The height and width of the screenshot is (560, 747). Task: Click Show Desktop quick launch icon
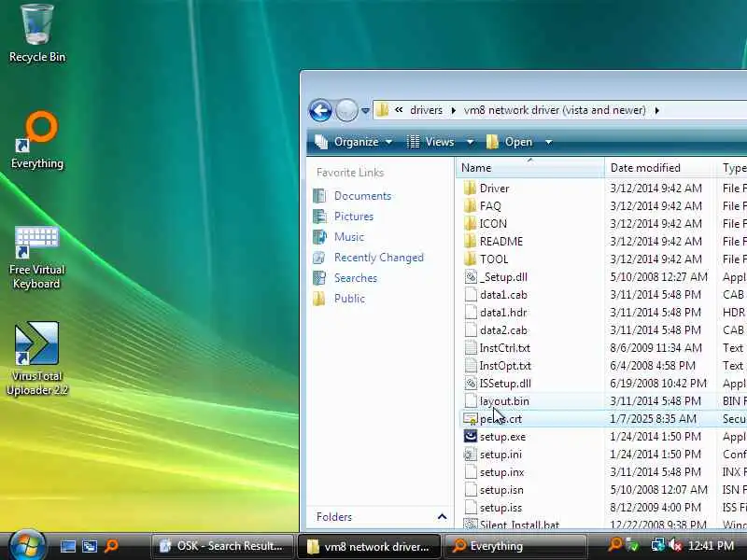click(x=67, y=546)
